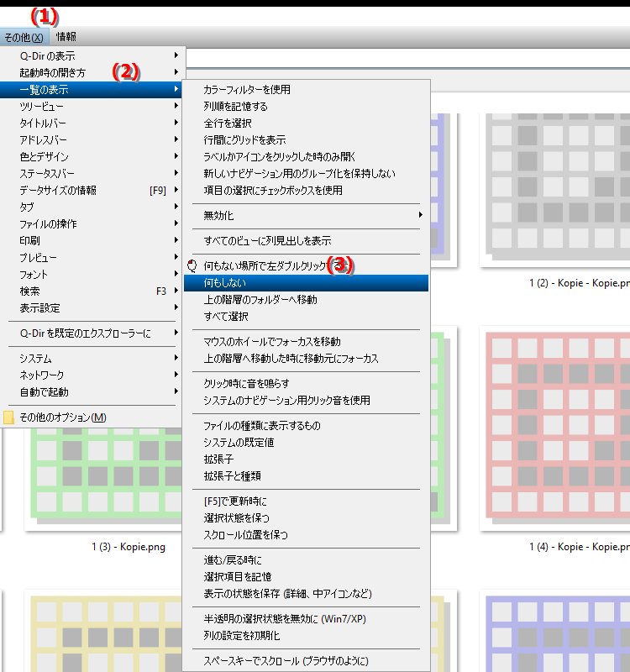The width and height of the screenshot is (630, 672).
Task: Select the yellow grid thumbnail below 1 (3) - Kopie.png
Action: pos(102,631)
